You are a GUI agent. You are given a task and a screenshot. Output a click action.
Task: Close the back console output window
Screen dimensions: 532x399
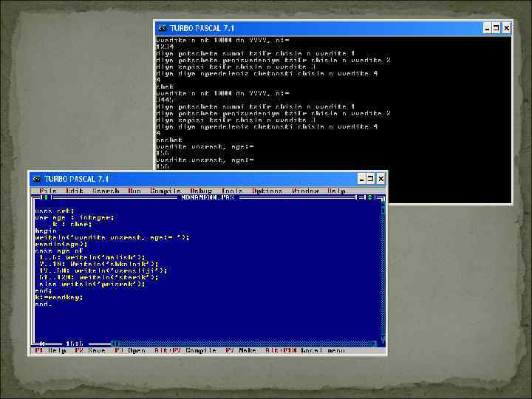507,28
